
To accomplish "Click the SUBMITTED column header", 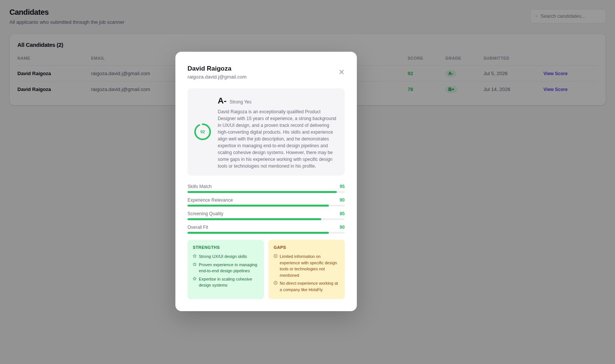I will [x=496, y=58].
